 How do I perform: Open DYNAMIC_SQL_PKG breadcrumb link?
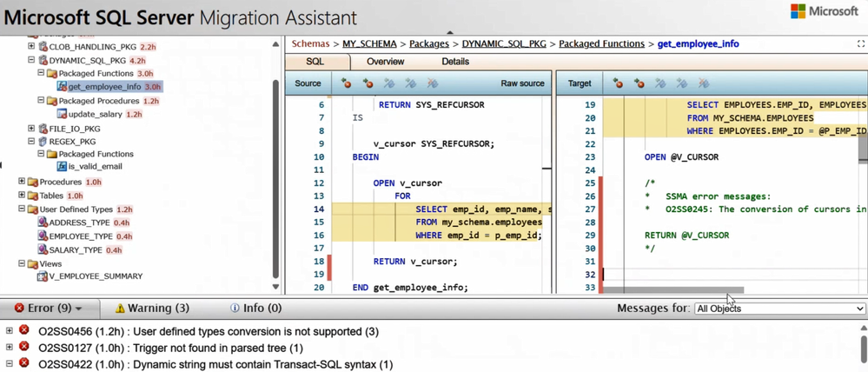click(504, 43)
